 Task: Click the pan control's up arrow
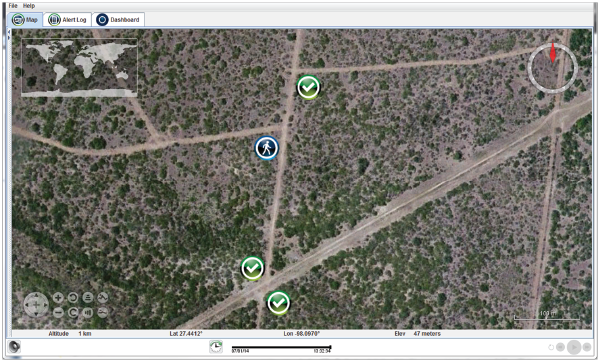pyautogui.click(x=36, y=295)
